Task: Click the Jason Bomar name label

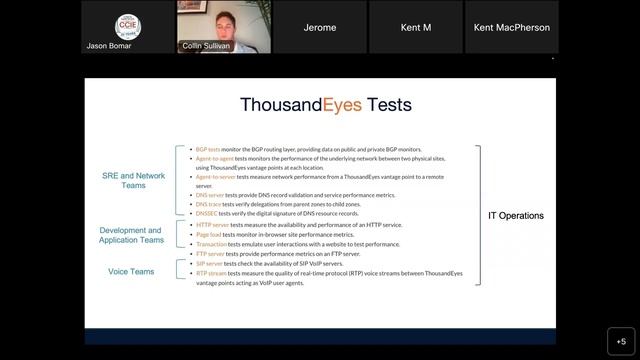Action: pyautogui.click(x=109, y=46)
